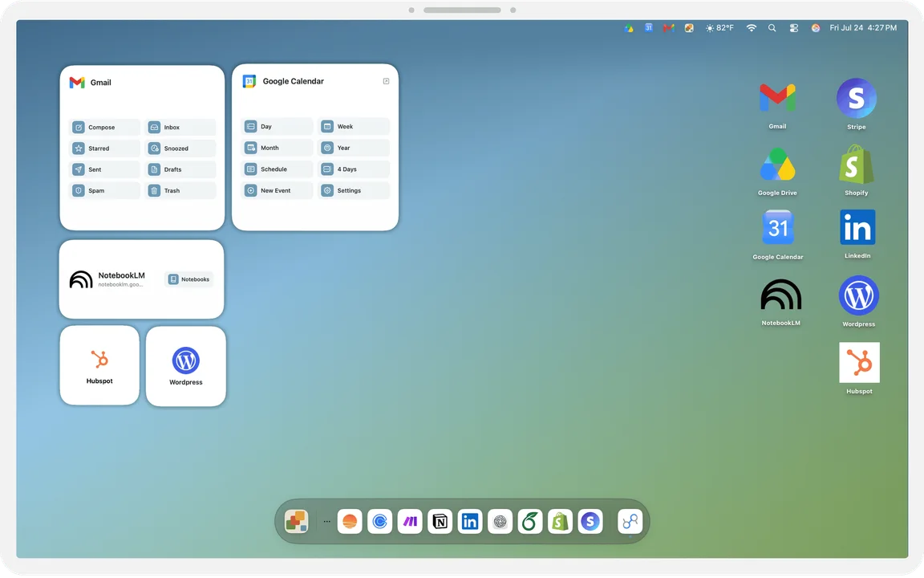Click the orange sunset app icon in dock
Screen dimensions: 924x578
tap(350, 521)
